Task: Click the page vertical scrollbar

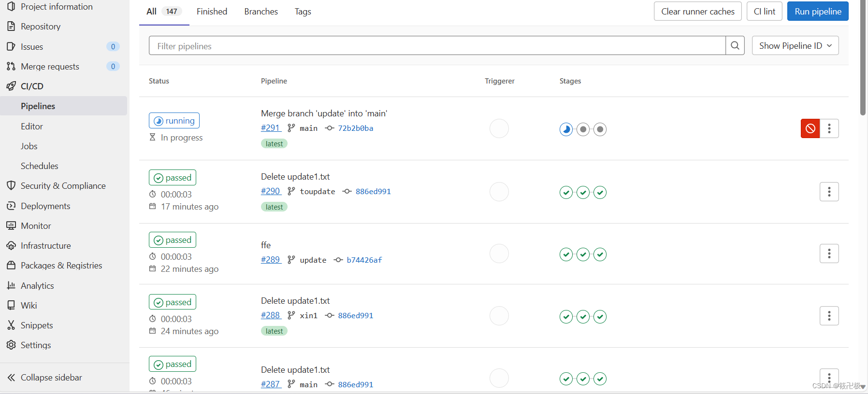Action: point(863,58)
